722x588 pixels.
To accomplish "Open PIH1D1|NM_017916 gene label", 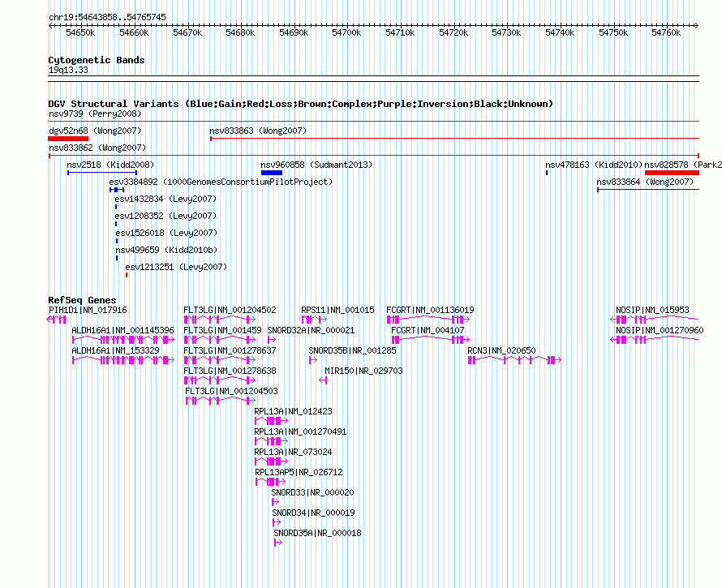I will tap(88, 311).
